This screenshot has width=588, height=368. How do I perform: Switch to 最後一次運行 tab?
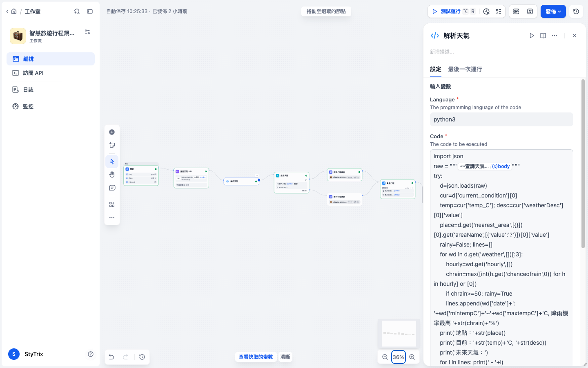pyautogui.click(x=465, y=69)
